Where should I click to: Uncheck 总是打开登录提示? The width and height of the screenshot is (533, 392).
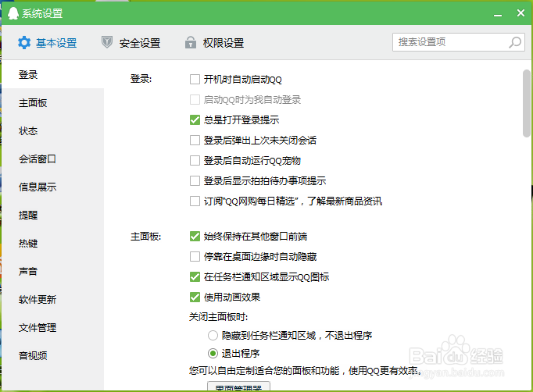coord(195,120)
